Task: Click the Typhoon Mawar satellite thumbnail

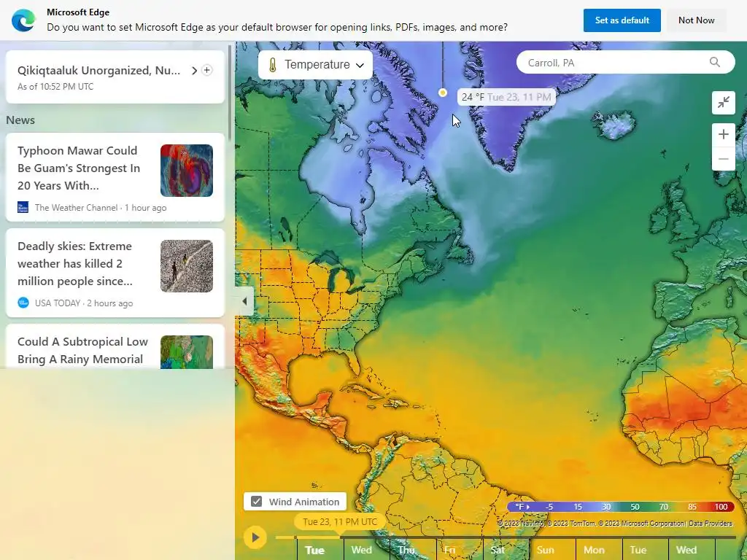Action: click(187, 171)
